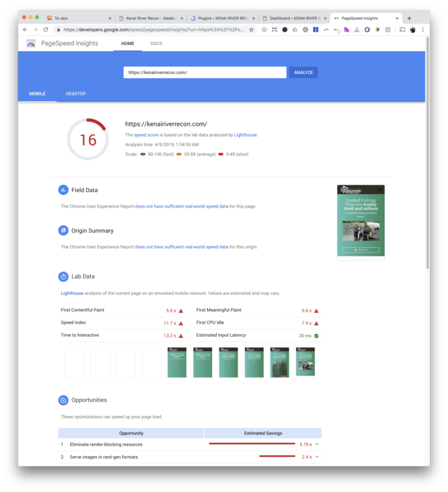Click the 2.4 s savings bar

277,456
